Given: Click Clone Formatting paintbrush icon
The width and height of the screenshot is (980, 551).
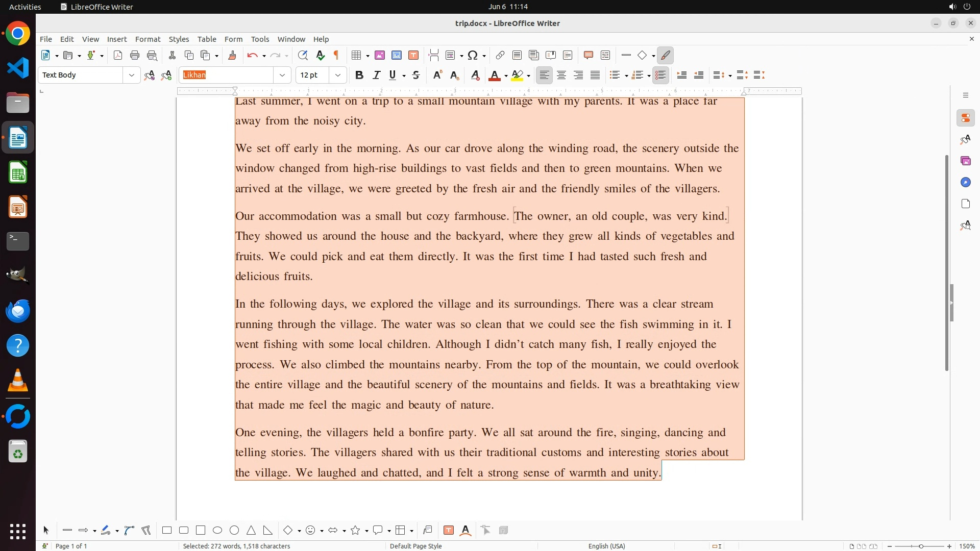Looking at the screenshot, I should [x=232, y=56].
